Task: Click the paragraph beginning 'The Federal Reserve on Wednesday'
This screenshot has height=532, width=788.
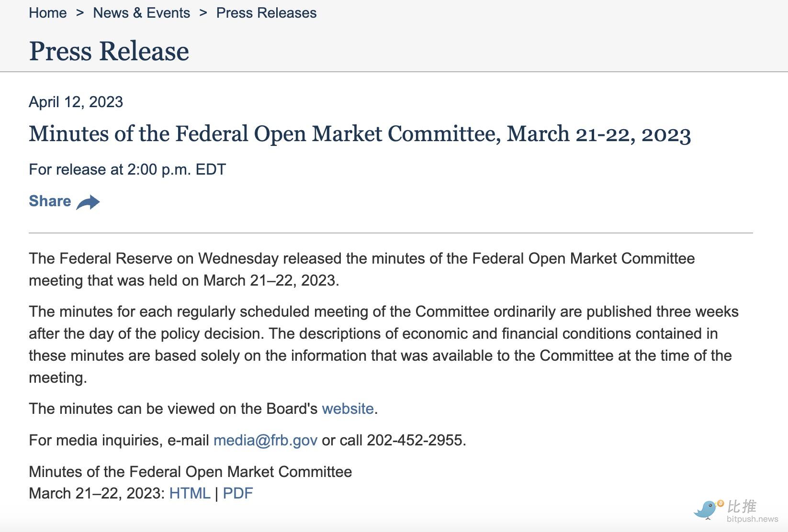Action: pyautogui.click(x=362, y=269)
